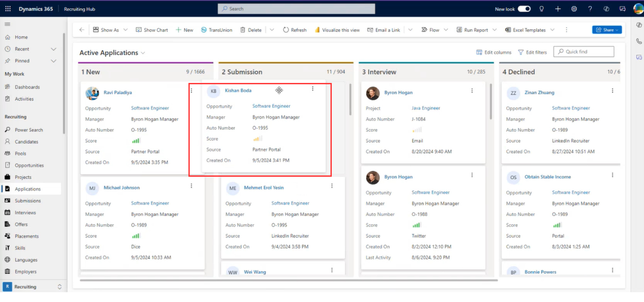Viewport: 644px width, 302px height.
Task: Click the Share button
Action: [607, 30]
